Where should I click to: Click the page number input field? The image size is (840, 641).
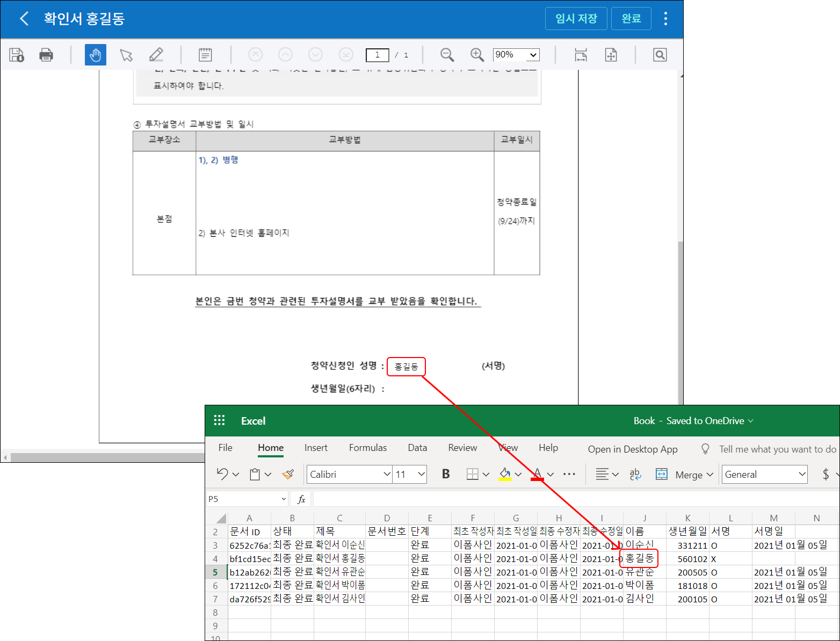coord(377,55)
